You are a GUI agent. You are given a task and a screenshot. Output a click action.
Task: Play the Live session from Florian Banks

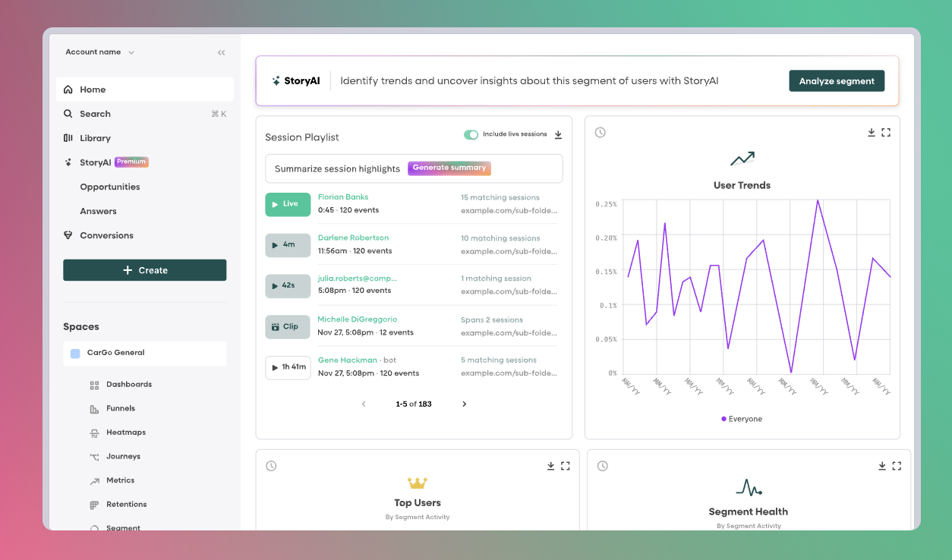(288, 204)
